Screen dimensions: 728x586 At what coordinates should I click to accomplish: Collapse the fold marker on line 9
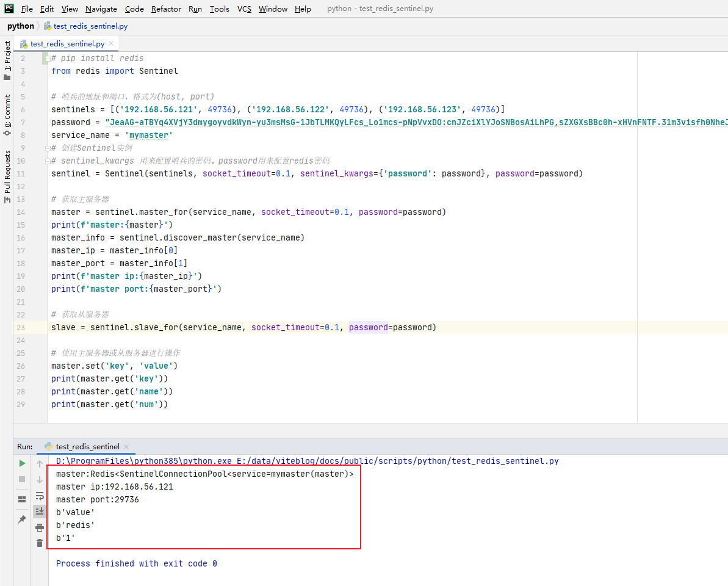pos(48,148)
